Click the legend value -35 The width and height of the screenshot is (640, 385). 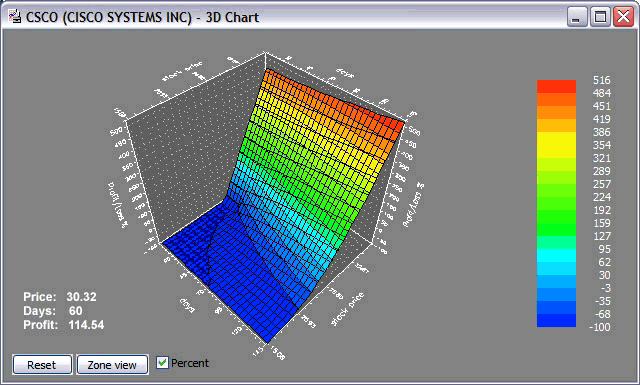coord(602,301)
